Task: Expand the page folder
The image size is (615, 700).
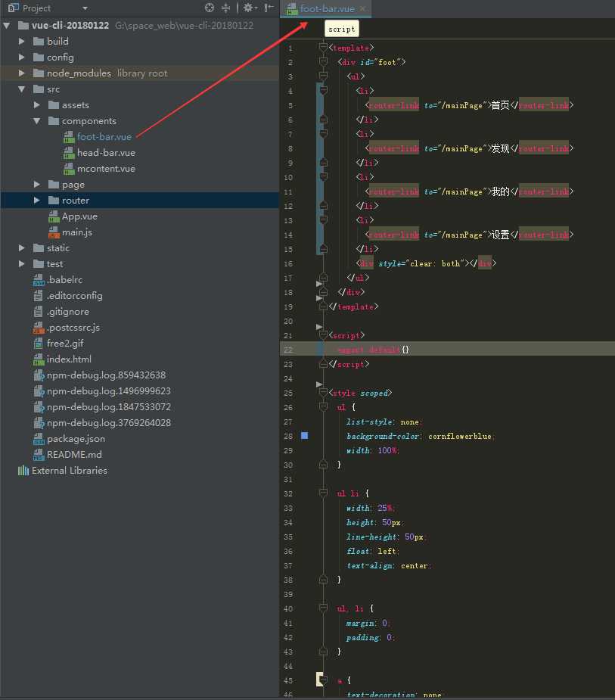Action: coord(36,184)
